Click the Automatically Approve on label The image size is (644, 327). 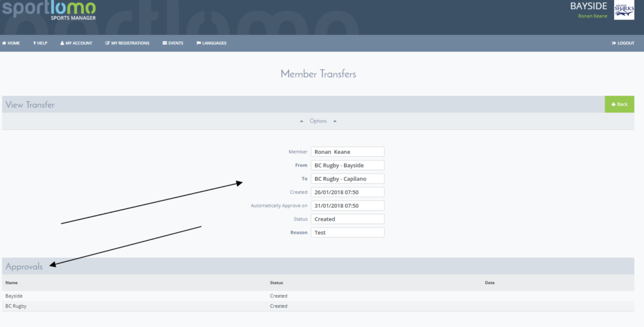pos(279,206)
